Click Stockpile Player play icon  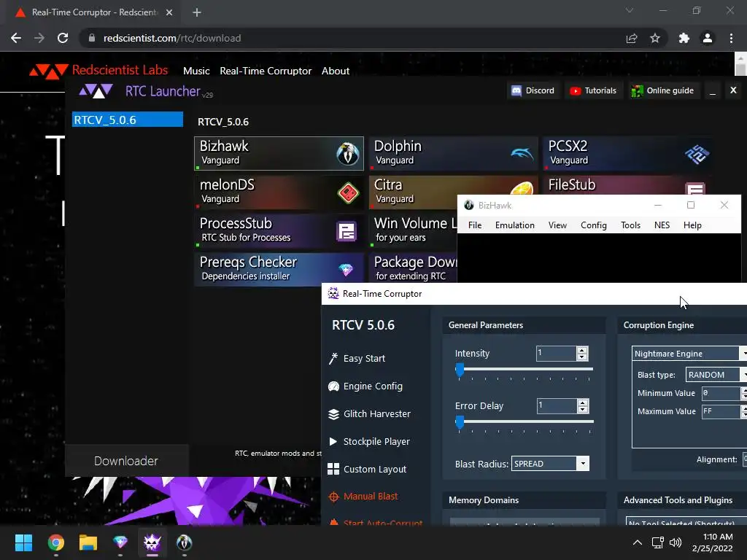point(333,441)
